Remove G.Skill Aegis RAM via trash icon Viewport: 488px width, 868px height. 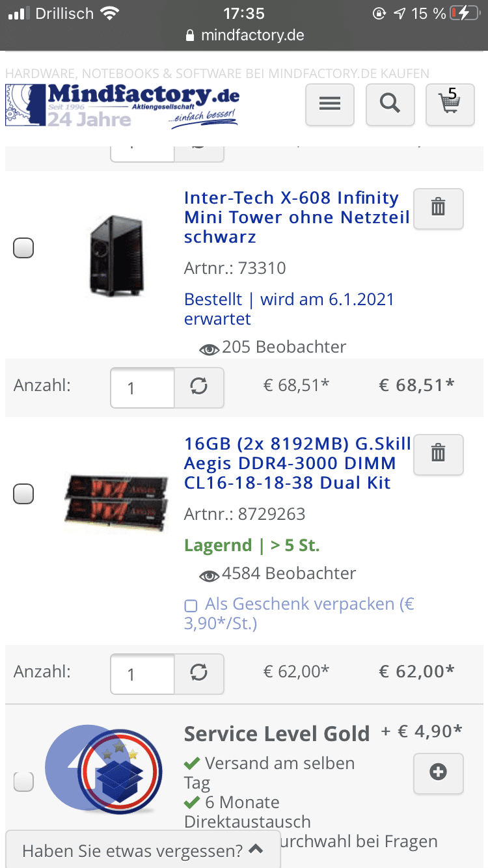439,454
